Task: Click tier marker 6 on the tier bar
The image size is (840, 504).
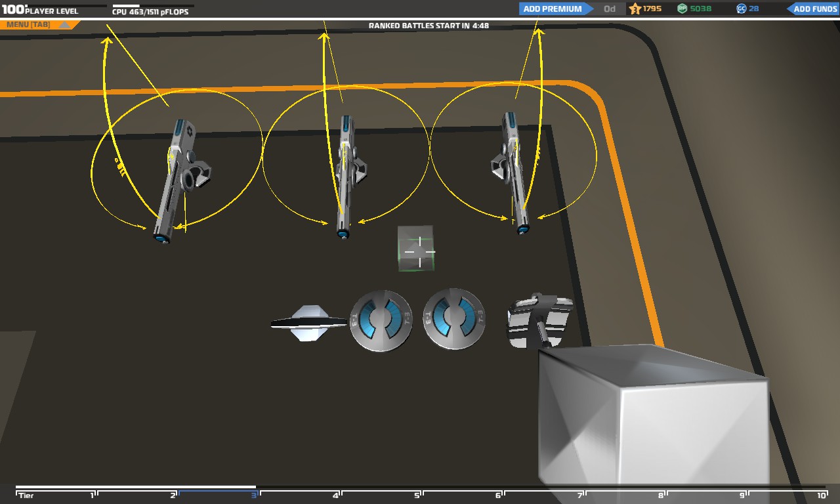Action: [x=498, y=495]
